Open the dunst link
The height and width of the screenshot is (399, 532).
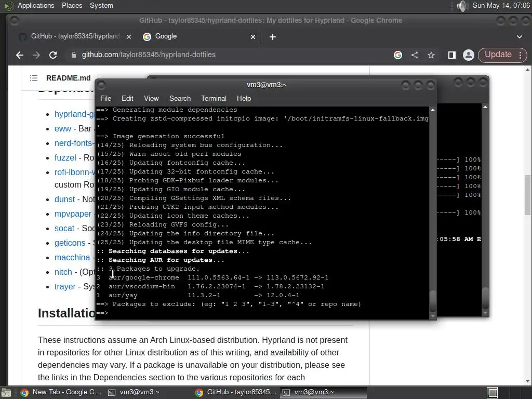coord(64,199)
